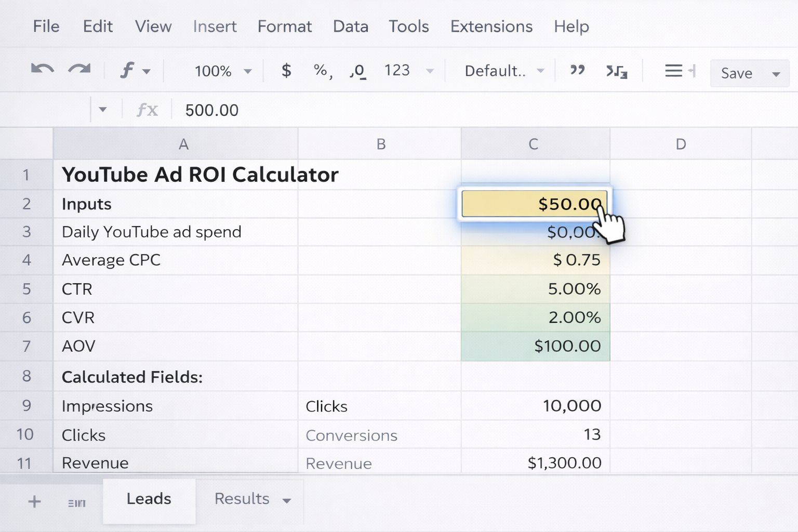
Task: Click the 5.00% value cell
Action: pyautogui.click(x=536, y=289)
